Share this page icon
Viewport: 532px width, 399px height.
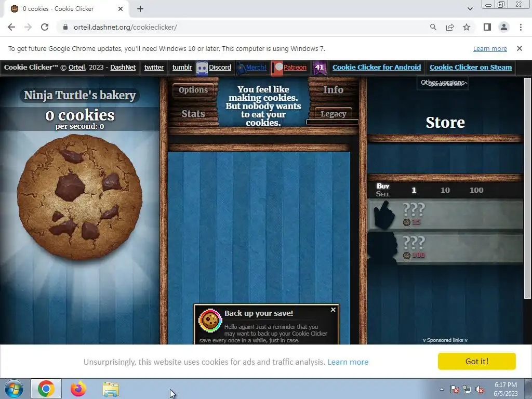450,27
